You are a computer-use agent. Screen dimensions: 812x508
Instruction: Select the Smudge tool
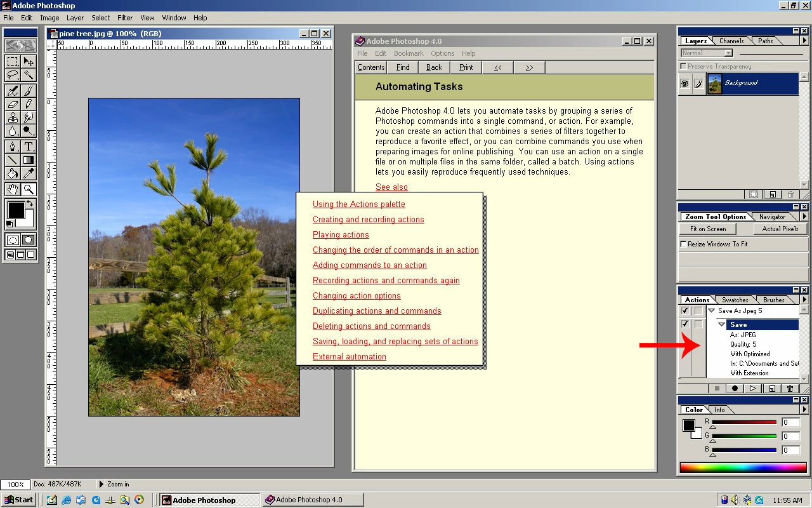[x=29, y=117]
